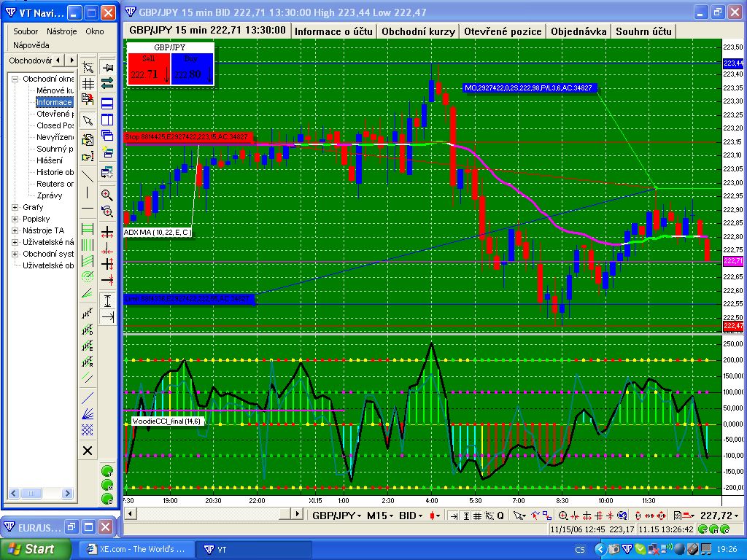This screenshot has width=747, height=560.
Task: Open the M15 timeframe dropdown
Action: pyautogui.click(x=379, y=516)
